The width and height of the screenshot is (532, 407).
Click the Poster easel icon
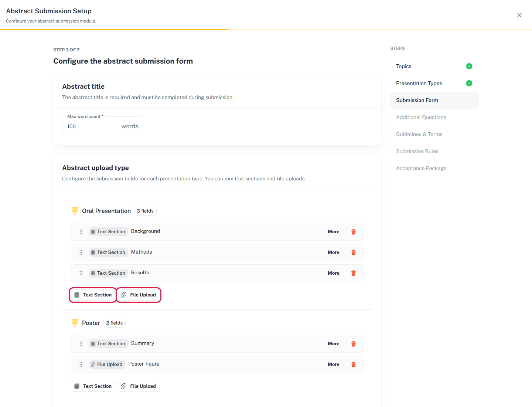pyautogui.click(x=75, y=323)
